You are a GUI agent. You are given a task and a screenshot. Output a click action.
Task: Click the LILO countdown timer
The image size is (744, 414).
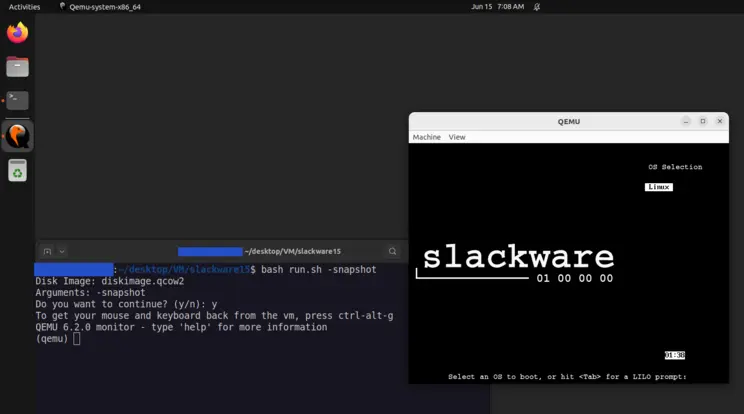674,355
